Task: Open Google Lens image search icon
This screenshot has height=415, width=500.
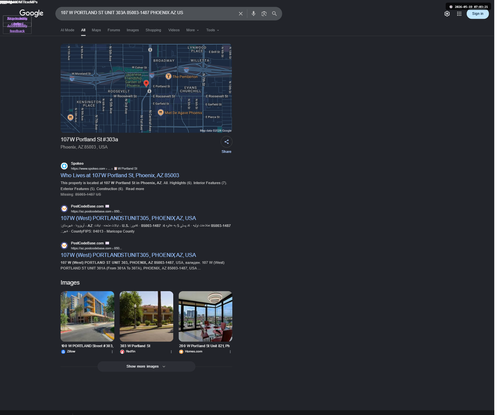Action: pyautogui.click(x=264, y=14)
